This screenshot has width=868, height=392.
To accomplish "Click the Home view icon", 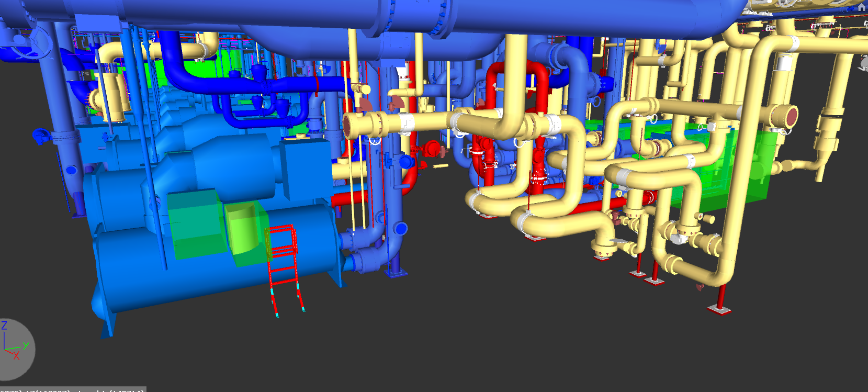I will pyautogui.click(x=861, y=7).
